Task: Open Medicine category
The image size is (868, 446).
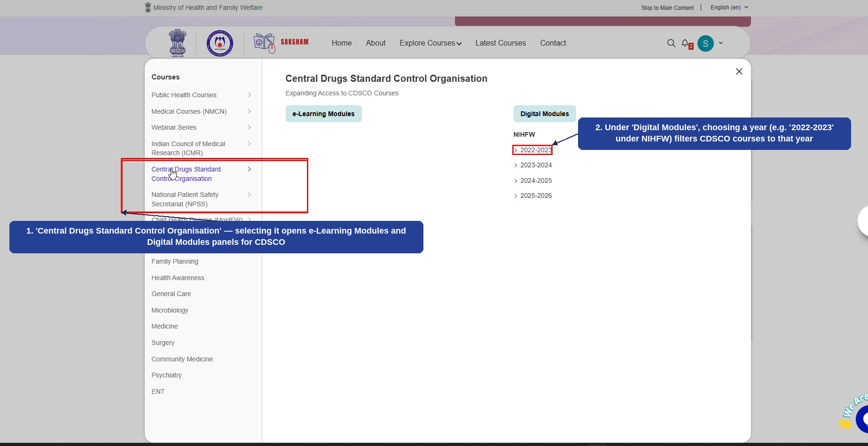Action: 164,326
